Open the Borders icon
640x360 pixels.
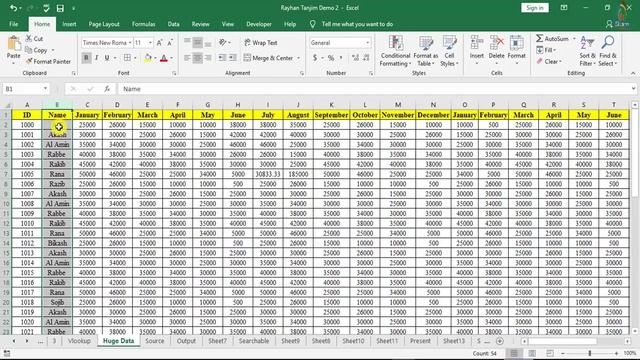pos(127,58)
